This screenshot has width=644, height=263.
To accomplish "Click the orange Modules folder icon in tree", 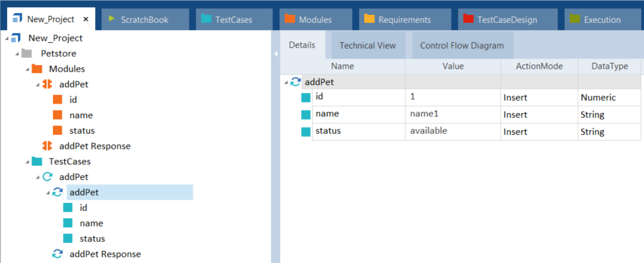I will click(x=37, y=69).
